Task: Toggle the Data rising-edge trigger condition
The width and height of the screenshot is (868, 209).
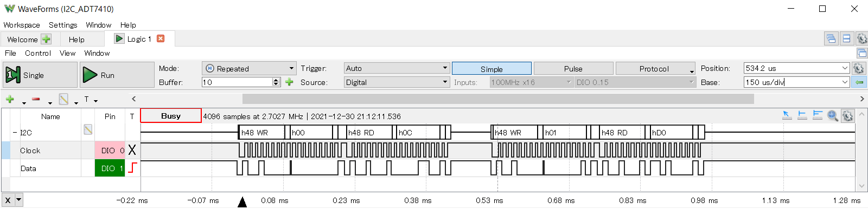Action: coord(132,168)
